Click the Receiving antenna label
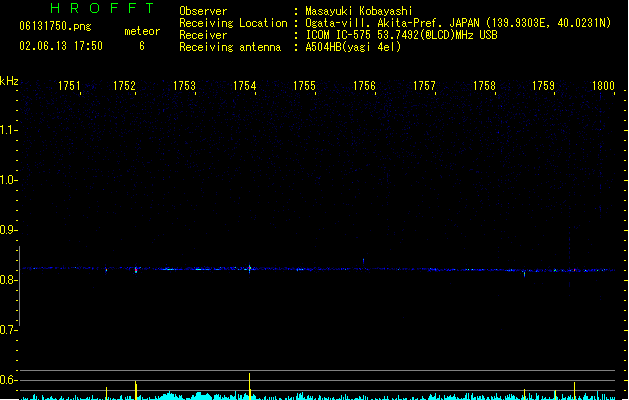Screen dimensions: 629x400 pos(230,47)
